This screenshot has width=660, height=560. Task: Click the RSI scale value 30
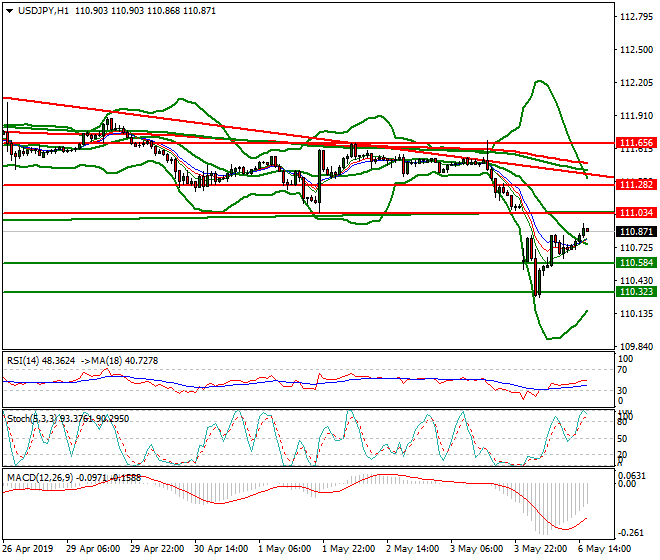point(623,391)
